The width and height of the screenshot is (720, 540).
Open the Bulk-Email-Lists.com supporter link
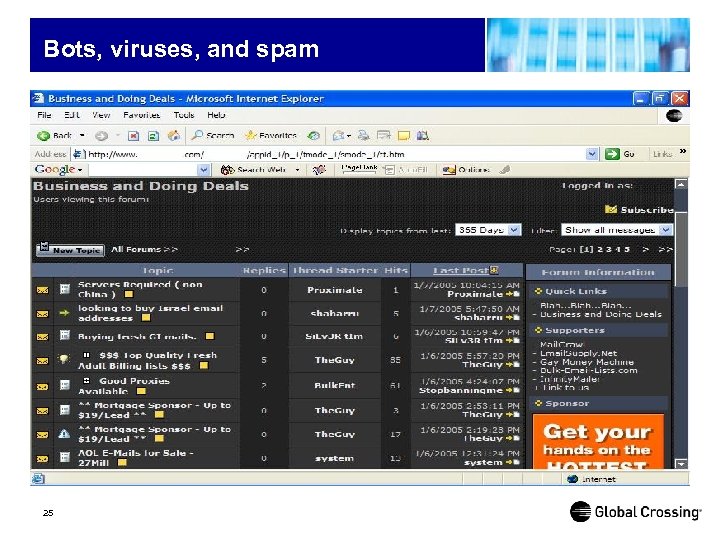[x=589, y=370]
